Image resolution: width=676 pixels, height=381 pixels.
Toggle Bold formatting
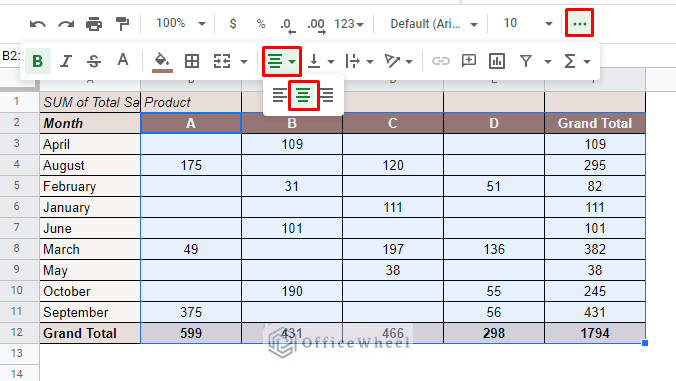(38, 61)
